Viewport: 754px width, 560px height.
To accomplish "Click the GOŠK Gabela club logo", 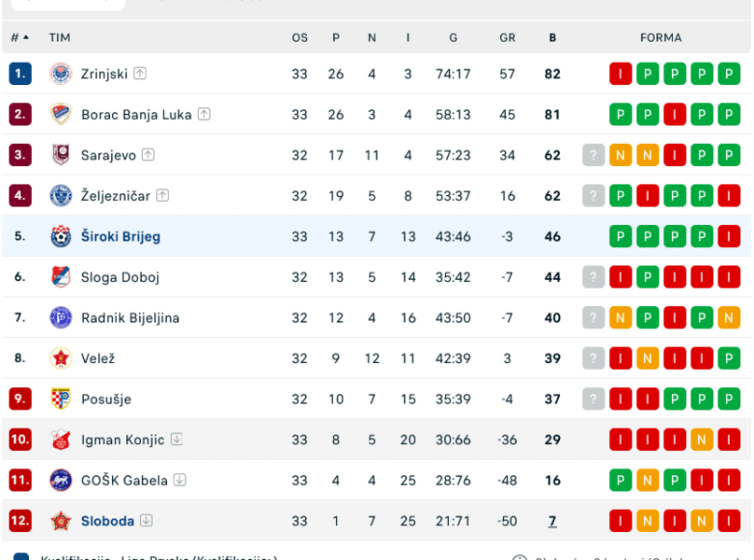I will coord(61,480).
